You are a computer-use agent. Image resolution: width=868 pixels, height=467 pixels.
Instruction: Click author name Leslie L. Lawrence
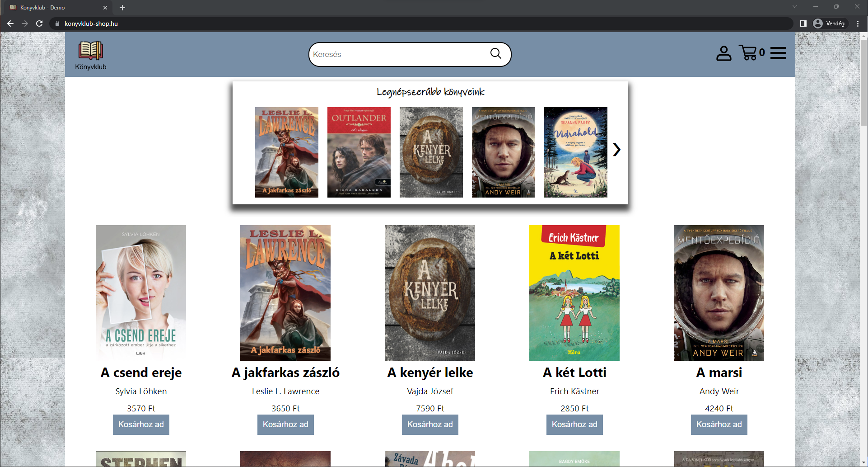pos(285,392)
